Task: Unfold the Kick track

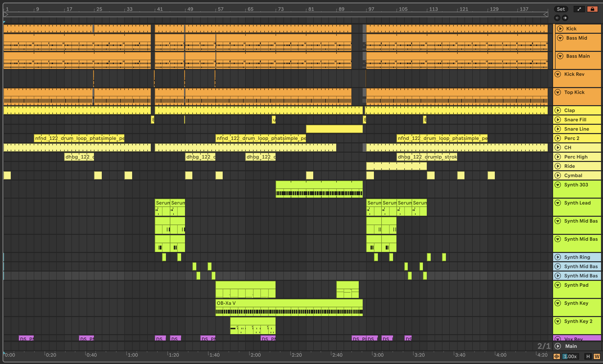Action: [560, 29]
